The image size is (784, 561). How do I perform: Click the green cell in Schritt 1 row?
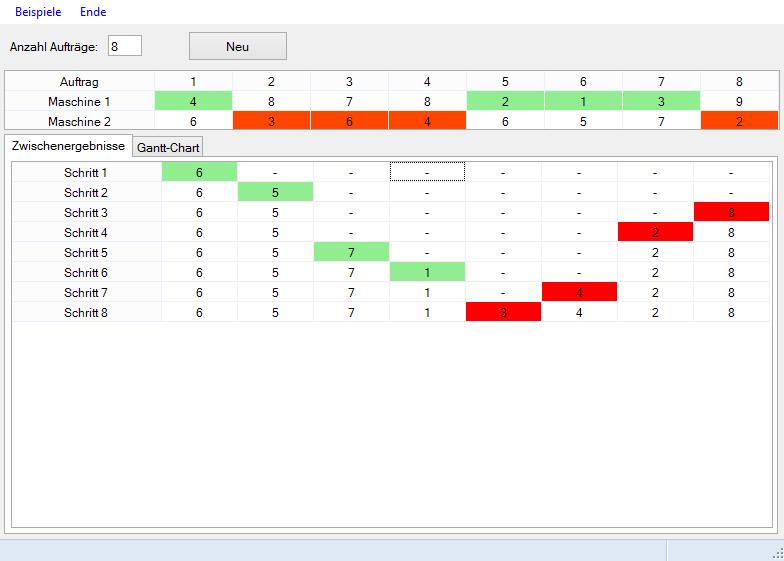(x=199, y=172)
